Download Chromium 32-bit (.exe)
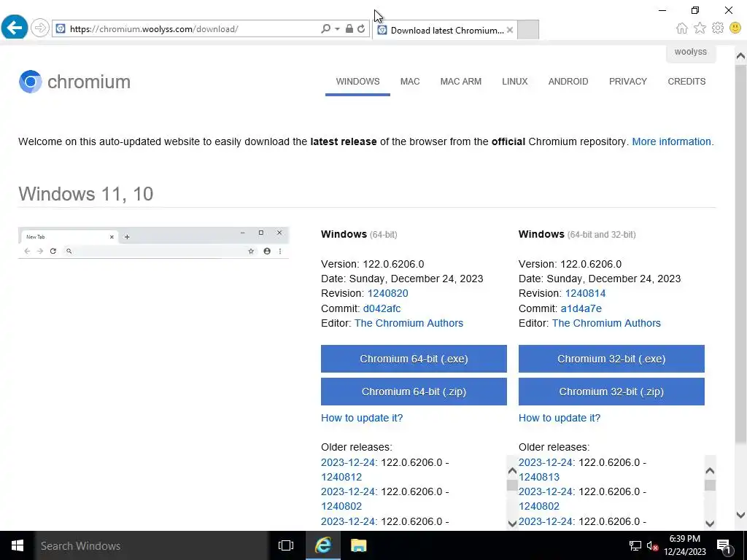Screen dimensions: 747x560 pos(611,359)
